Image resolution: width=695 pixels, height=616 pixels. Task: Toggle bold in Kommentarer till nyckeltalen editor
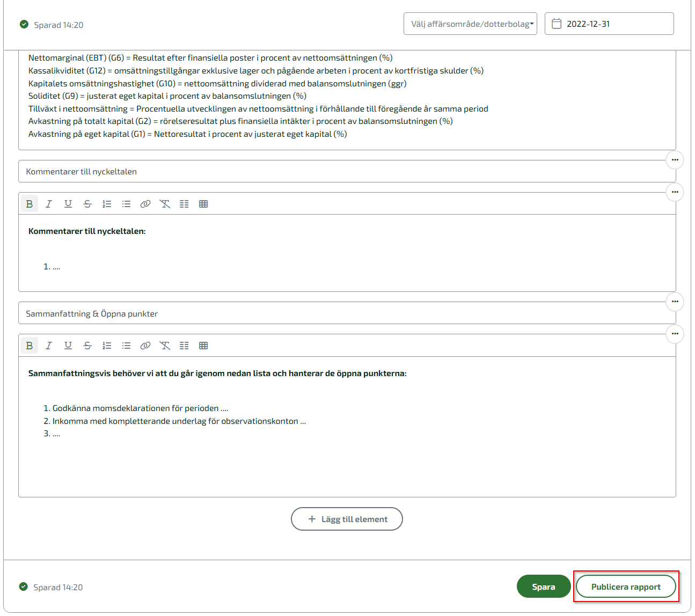point(30,204)
